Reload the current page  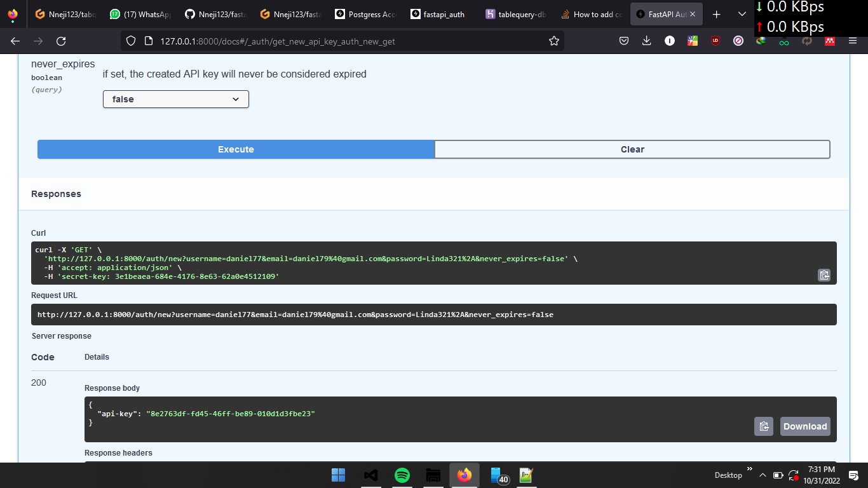click(x=61, y=41)
